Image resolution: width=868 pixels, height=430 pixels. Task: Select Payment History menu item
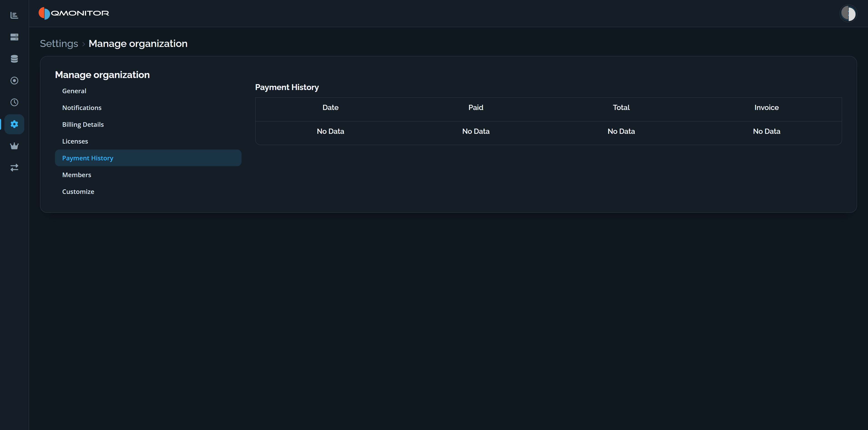[148, 158]
